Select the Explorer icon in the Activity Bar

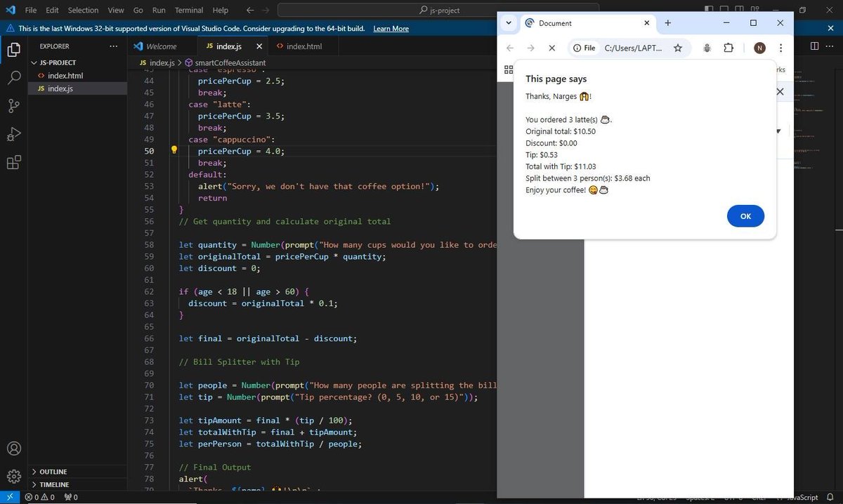(14, 50)
